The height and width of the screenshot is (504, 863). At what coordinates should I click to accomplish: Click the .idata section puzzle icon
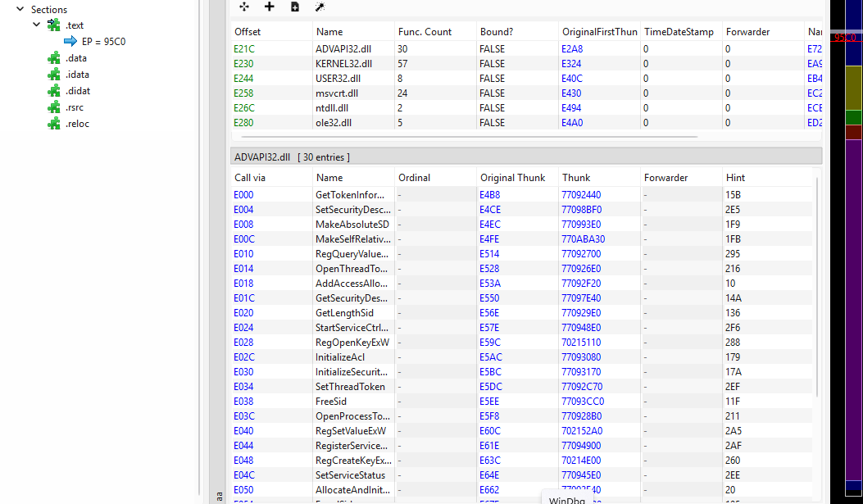54,75
